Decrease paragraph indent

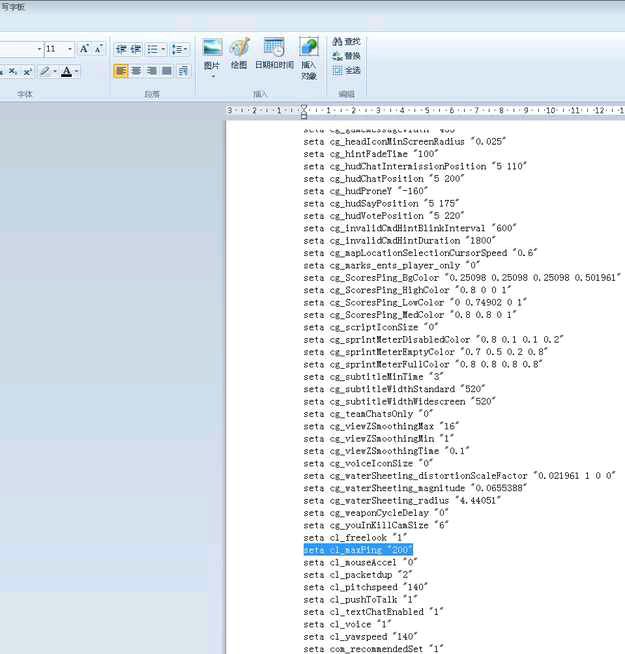pyautogui.click(x=121, y=49)
